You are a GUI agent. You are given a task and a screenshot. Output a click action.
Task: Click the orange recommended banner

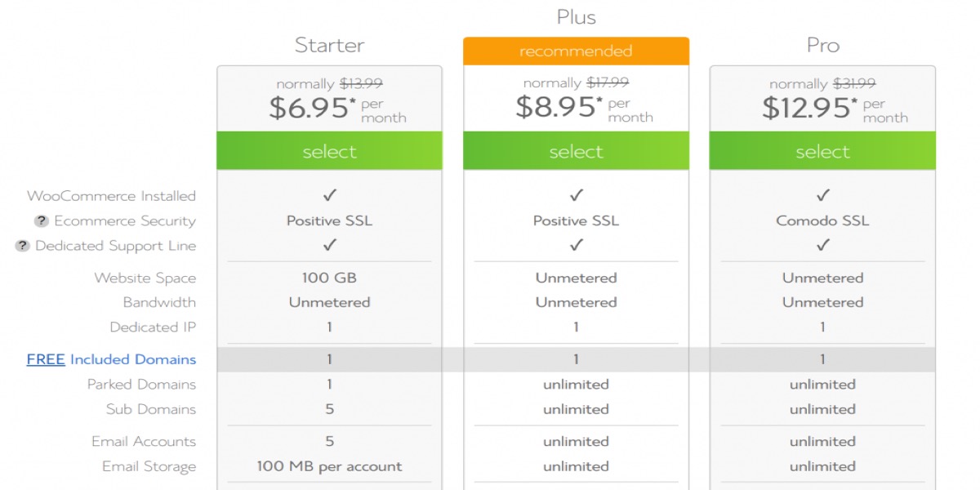tap(576, 51)
